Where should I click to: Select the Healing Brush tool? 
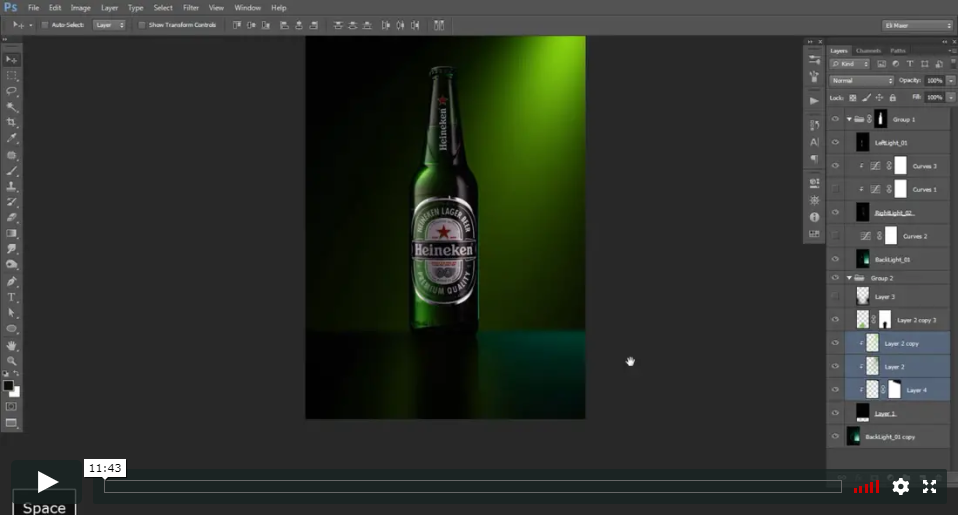[12, 155]
